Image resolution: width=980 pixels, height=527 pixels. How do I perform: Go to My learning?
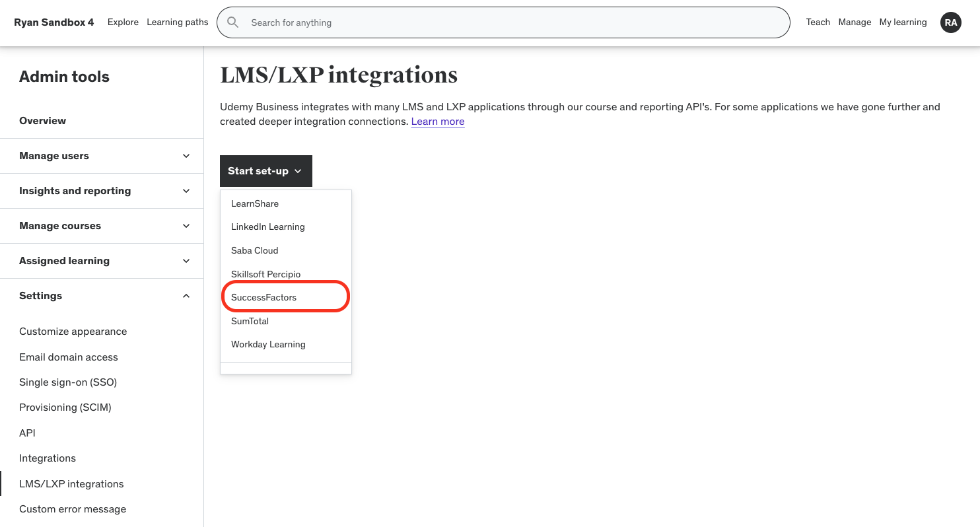[x=903, y=22]
